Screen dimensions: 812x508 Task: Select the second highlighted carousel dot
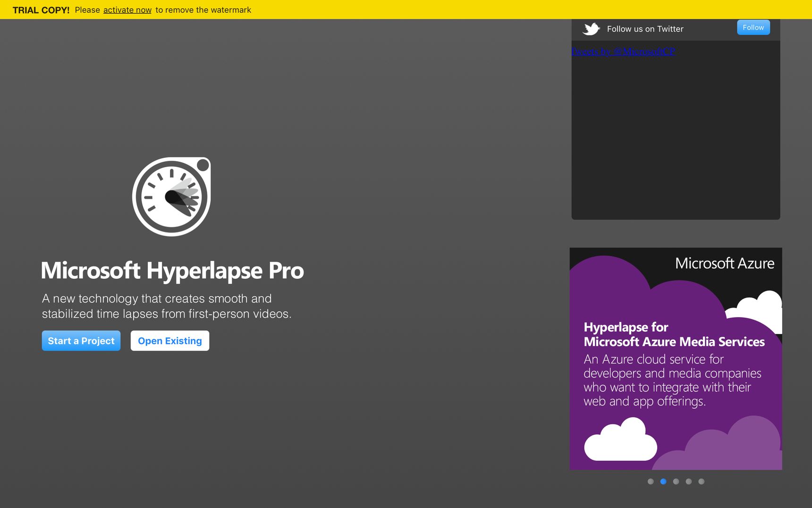(663, 482)
